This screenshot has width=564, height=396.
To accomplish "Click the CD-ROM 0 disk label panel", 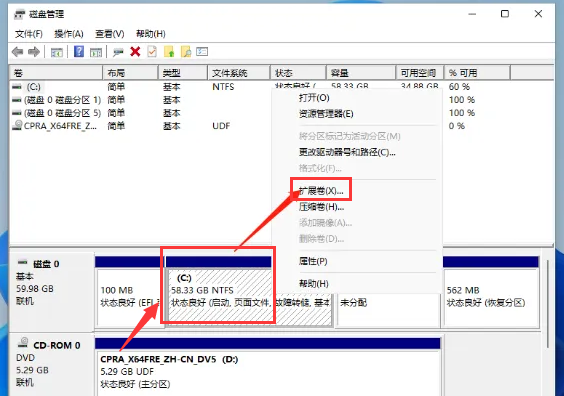I will tap(51, 364).
